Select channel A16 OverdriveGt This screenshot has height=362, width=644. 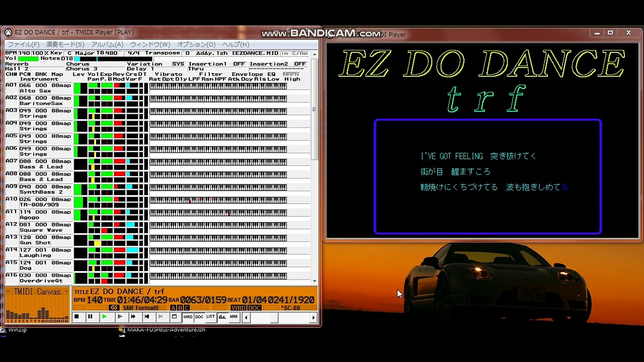[x=39, y=278]
